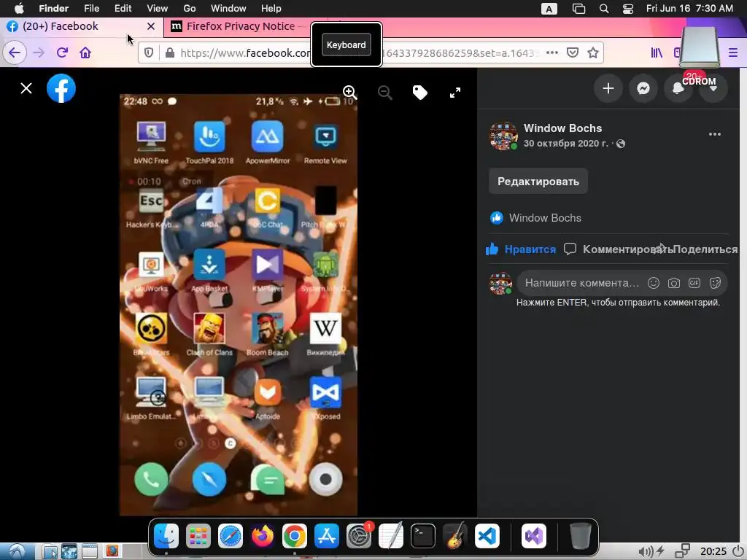The image size is (747, 560).
Task: Open Launchpad from the dock
Action: pos(198,536)
